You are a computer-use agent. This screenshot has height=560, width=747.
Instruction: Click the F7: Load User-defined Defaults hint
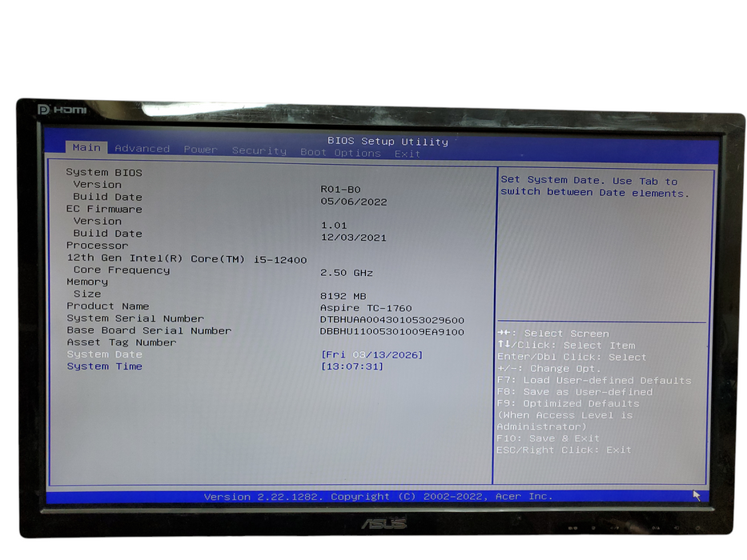pyautogui.click(x=594, y=381)
